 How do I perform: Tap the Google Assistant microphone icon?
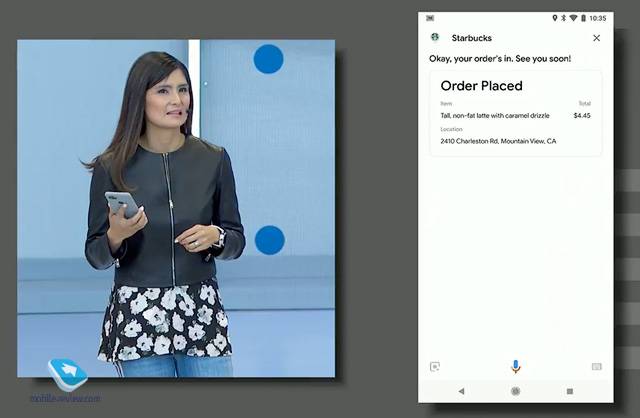click(515, 367)
